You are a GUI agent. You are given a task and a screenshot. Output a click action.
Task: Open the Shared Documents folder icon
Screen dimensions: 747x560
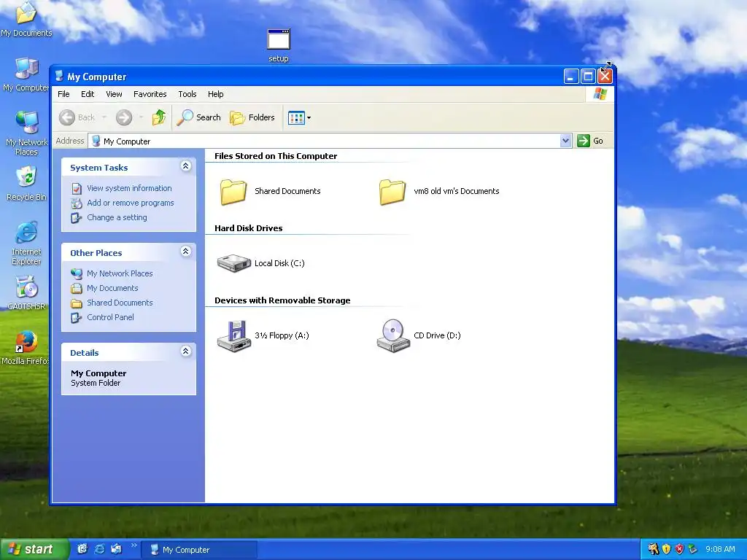[x=233, y=192]
